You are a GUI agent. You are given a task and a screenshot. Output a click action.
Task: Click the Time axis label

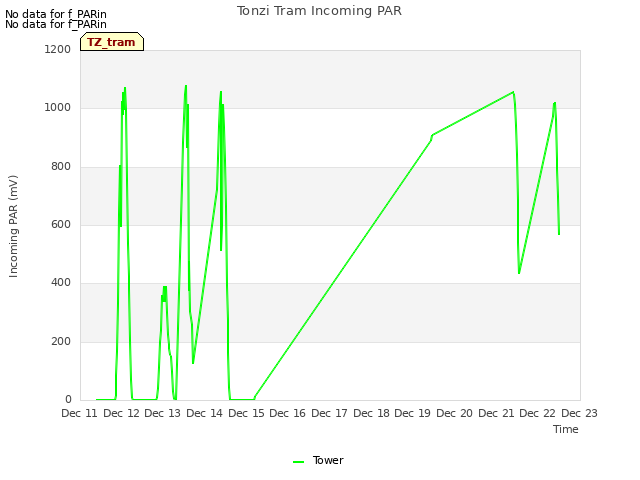point(565,429)
